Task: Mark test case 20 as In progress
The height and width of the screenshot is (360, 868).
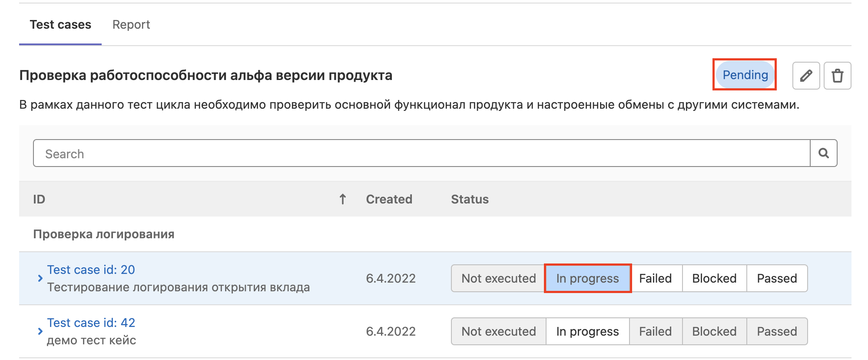Action: pyautogui.click(x=587, y=278)
